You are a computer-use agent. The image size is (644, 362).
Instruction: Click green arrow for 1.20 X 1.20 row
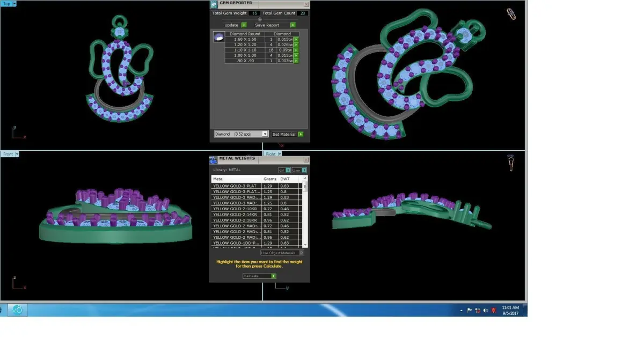pos(296,45)
